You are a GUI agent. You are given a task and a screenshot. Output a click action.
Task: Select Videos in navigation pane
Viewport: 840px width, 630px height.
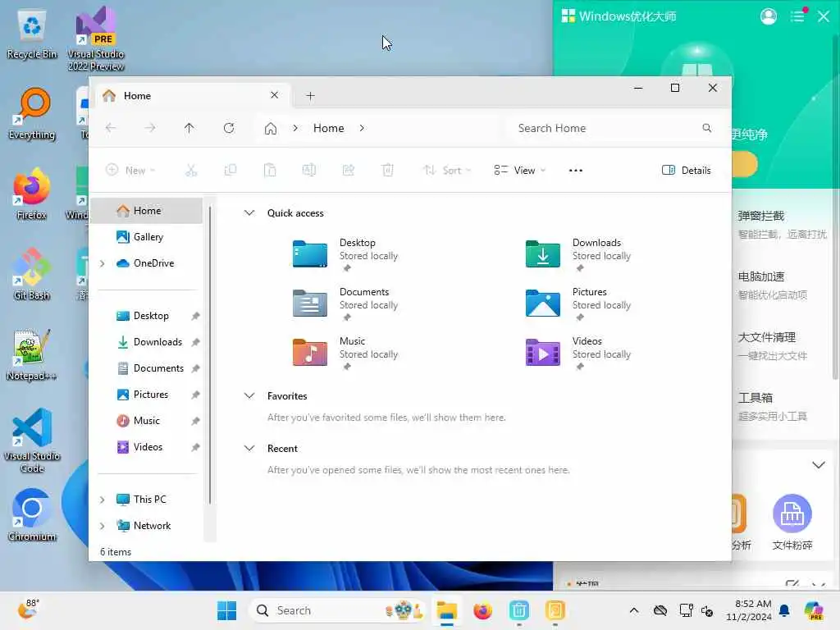tap(147, 447)
